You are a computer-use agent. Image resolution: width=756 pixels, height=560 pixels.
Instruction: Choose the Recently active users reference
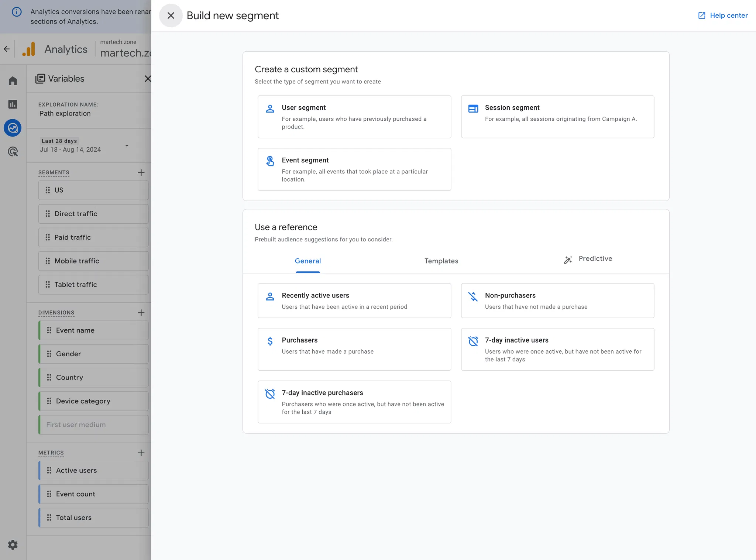pyautogui.click(x=354, y=300)
